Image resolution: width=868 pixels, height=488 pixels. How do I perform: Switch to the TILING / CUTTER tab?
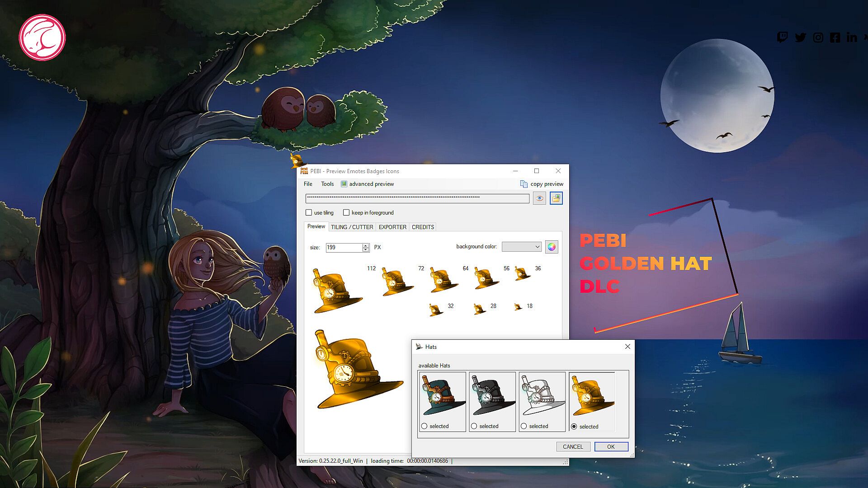pos(352,227)
